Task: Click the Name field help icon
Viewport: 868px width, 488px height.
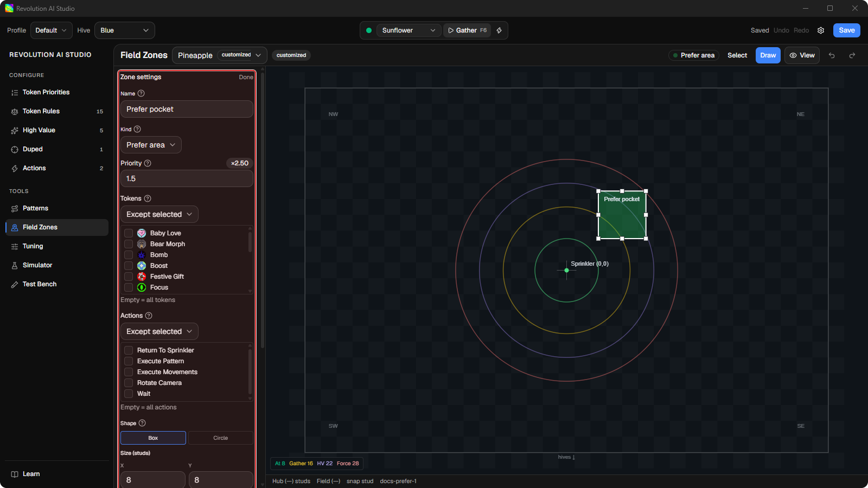Action: click(x=141, y=93)
